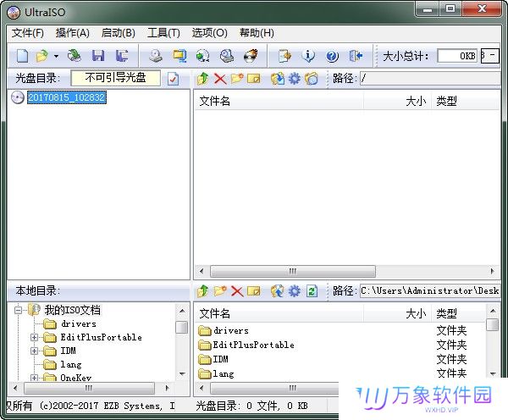
Task: Go up a level in local directory pane
Action: click(x=203, y=290)
